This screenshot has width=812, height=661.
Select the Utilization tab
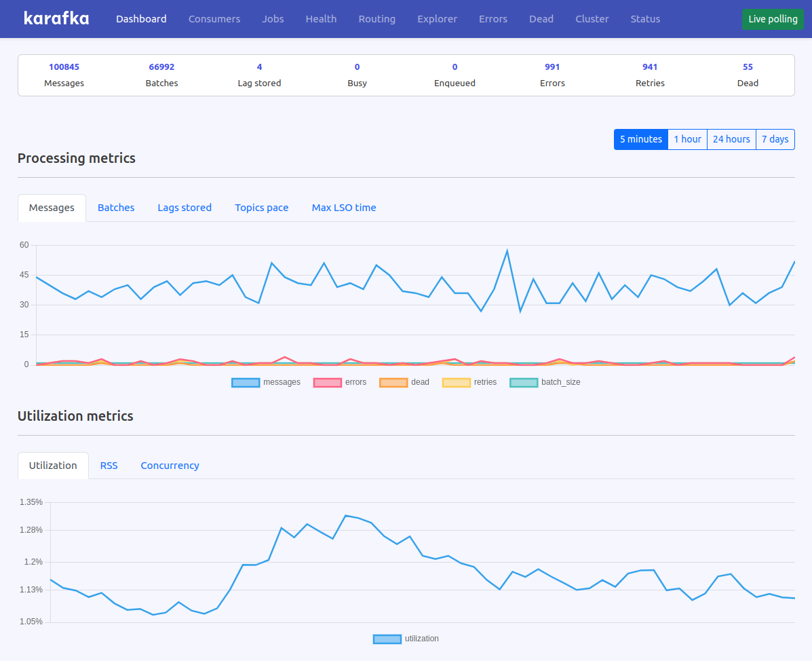[x=53, y=466]
